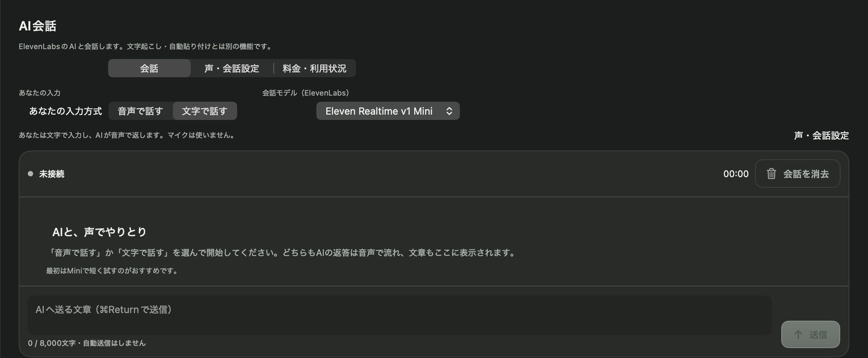The image size is (868, 358).
Task: Switch to the 会話 tab
Action: pos(149,68)
